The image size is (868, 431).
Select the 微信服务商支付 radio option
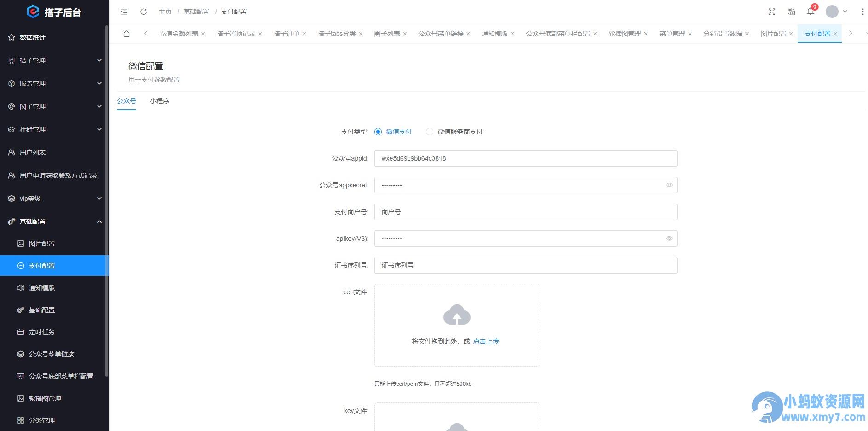[x=430, y=132]
